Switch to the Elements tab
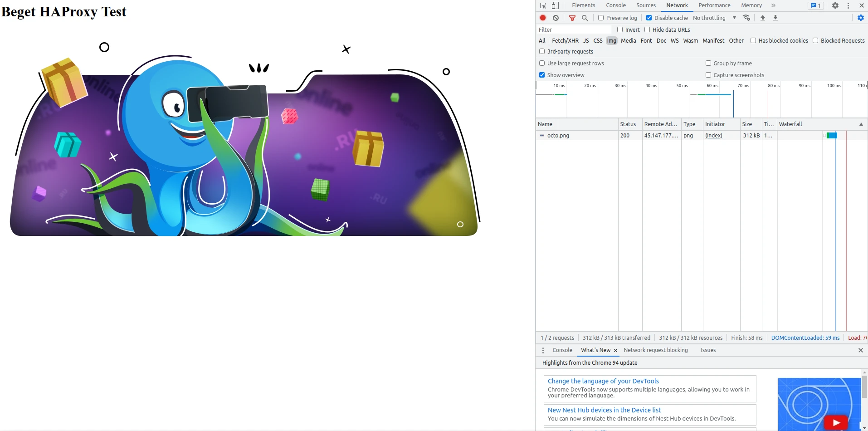Viewport: 868px width, 431px height. 583,5
